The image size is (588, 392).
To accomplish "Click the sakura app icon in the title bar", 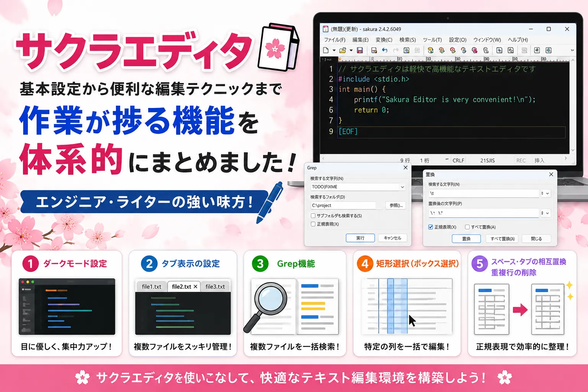I will click(325, 29).
